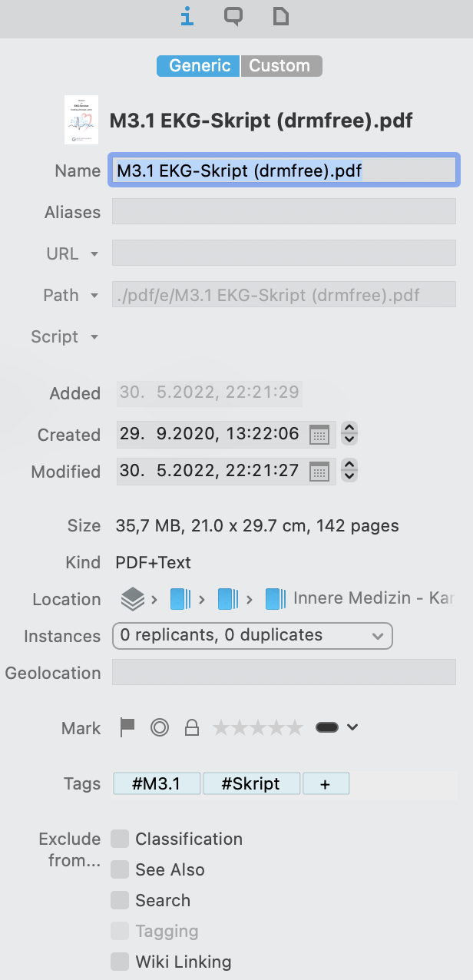Image resolution: width=473 pixels, height=980 pixels.
Task: Open the Annotations speech bubble icon
Action: pos(233,16)
